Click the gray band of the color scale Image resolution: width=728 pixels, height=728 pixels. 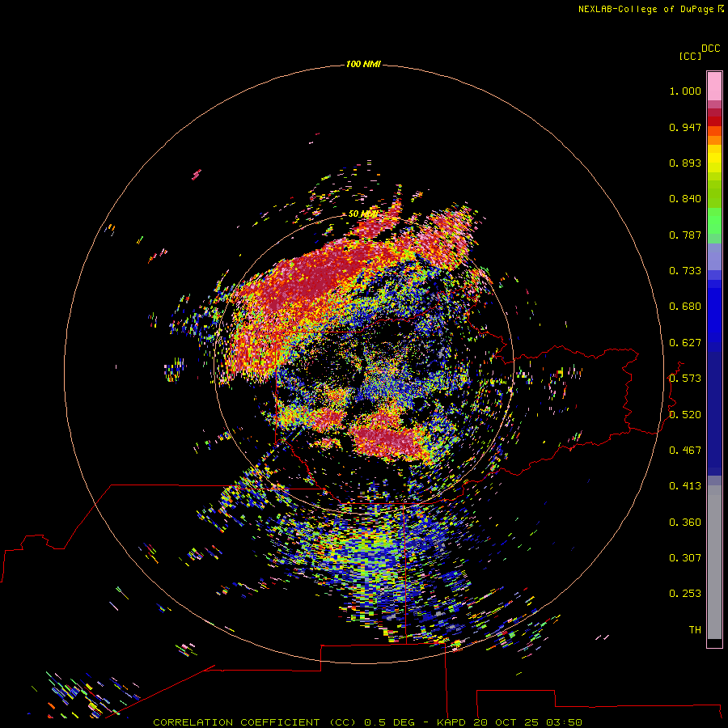pos(714,562)
